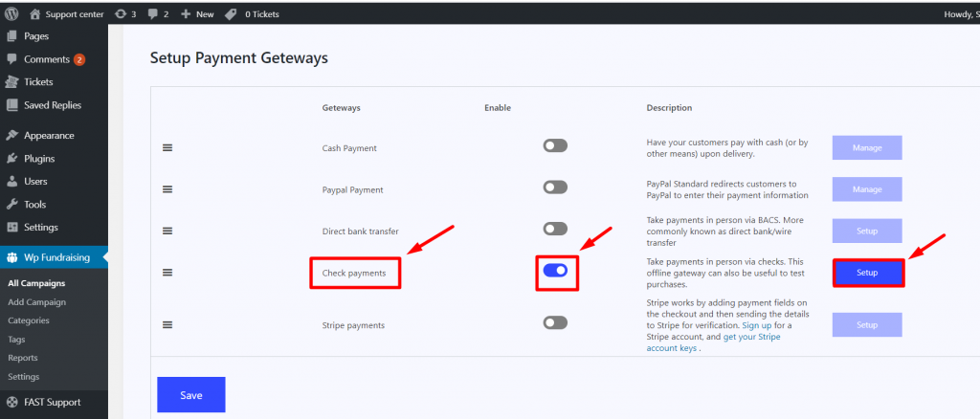The width and height of the screenshot is (980, 419).
Task: Follow the Stripe Sign up link
Action: (757, 325)
